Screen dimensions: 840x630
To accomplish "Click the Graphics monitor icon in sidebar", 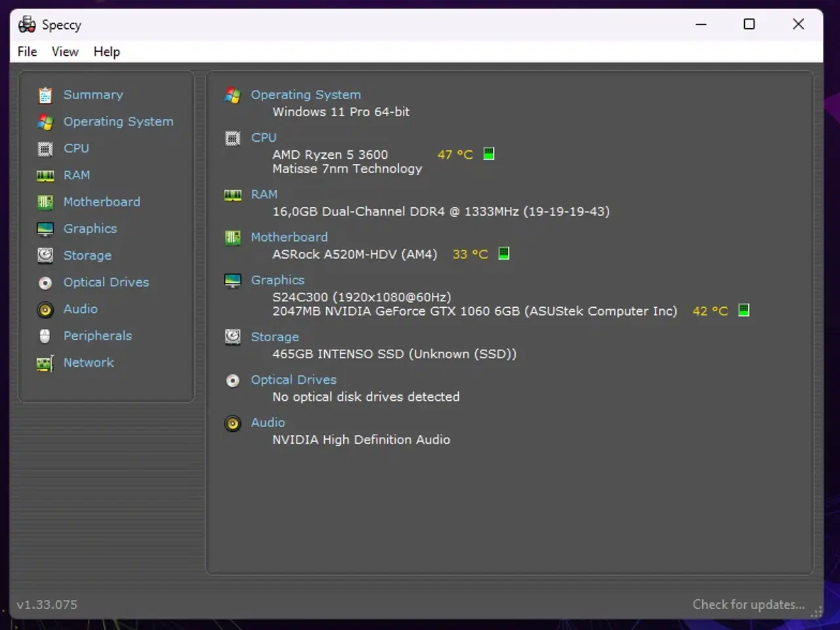I will point(45,228).
